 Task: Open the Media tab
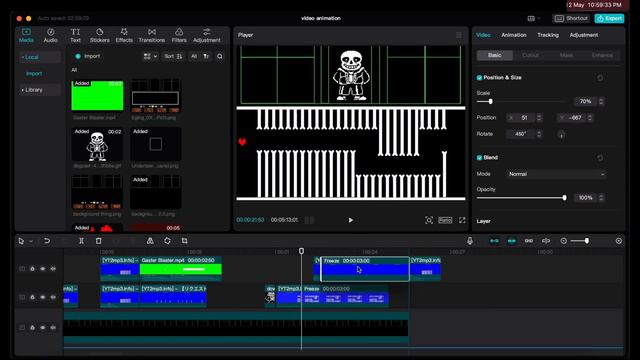[26, 36]
